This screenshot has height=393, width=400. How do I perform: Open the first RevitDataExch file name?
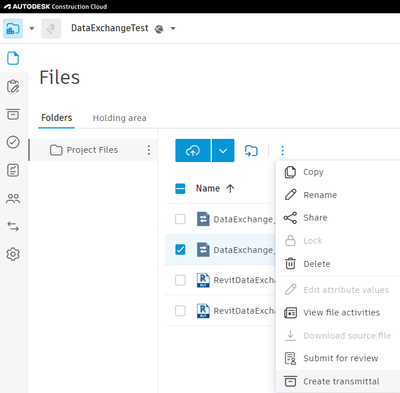244,280
